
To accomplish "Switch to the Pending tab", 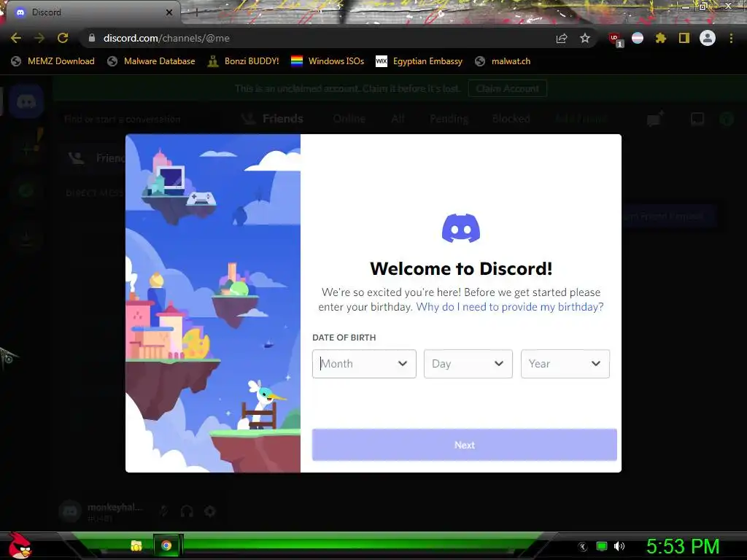I will click(x=449, y=119).
